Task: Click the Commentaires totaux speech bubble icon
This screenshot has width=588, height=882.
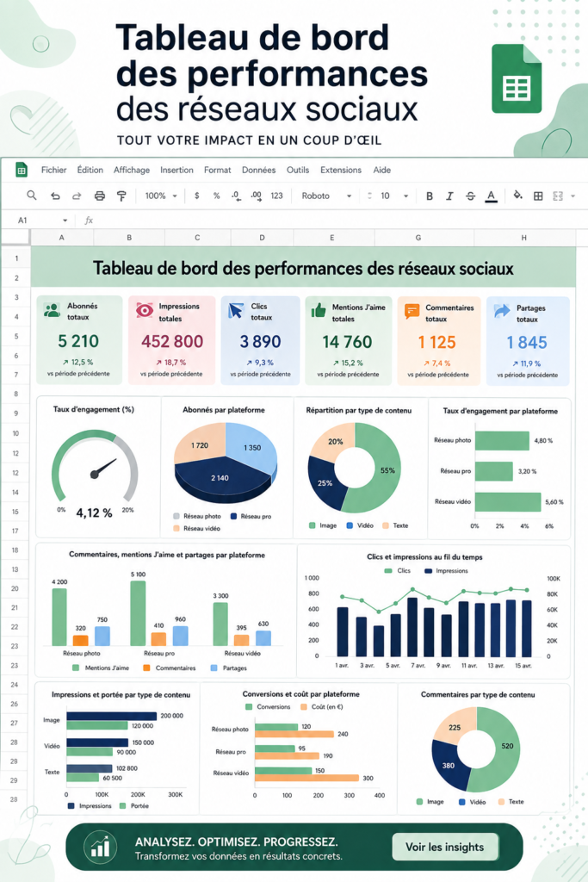Action: [412, 311]
